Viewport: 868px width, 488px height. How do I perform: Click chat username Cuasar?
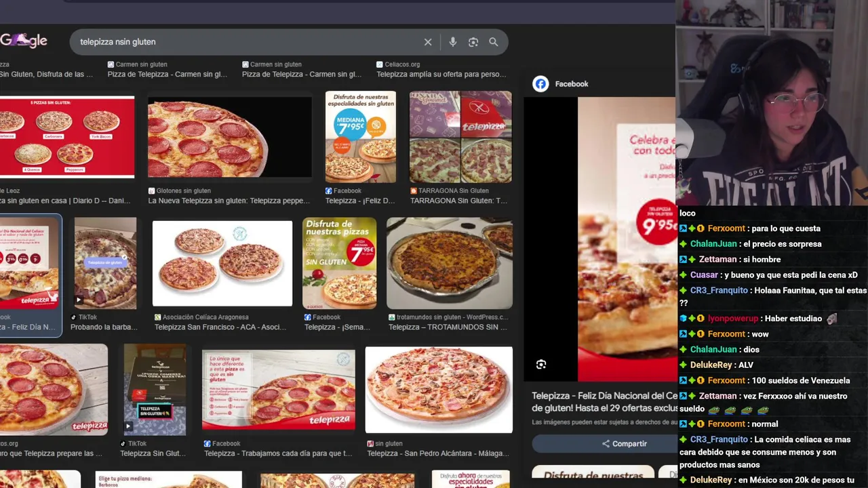pyautogui.click(x=704, y=275)
